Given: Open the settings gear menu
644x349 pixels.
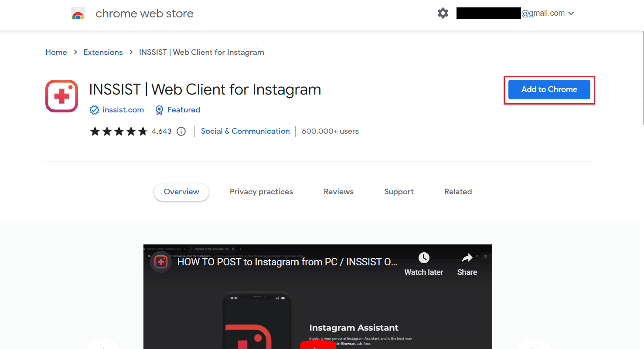Looking at the screenshot, I should 443,13.
